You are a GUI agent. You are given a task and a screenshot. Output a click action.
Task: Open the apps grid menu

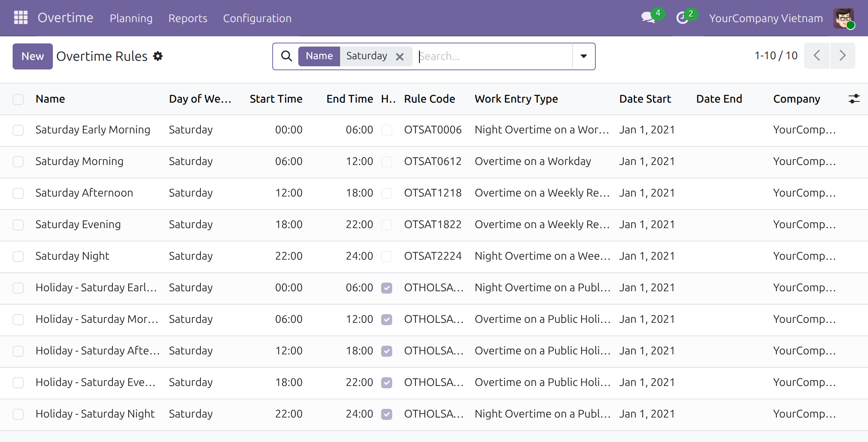21,18
